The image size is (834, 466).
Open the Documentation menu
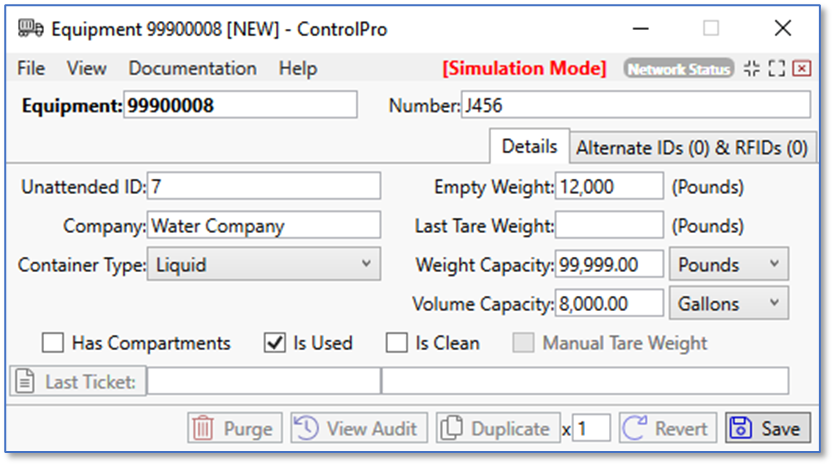192,68
